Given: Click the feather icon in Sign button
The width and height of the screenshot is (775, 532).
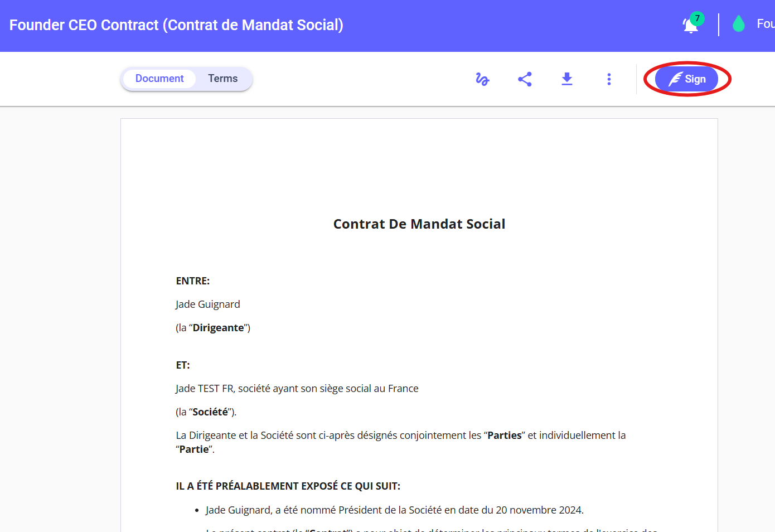Looking at the screenshot, I should [675, 79].
